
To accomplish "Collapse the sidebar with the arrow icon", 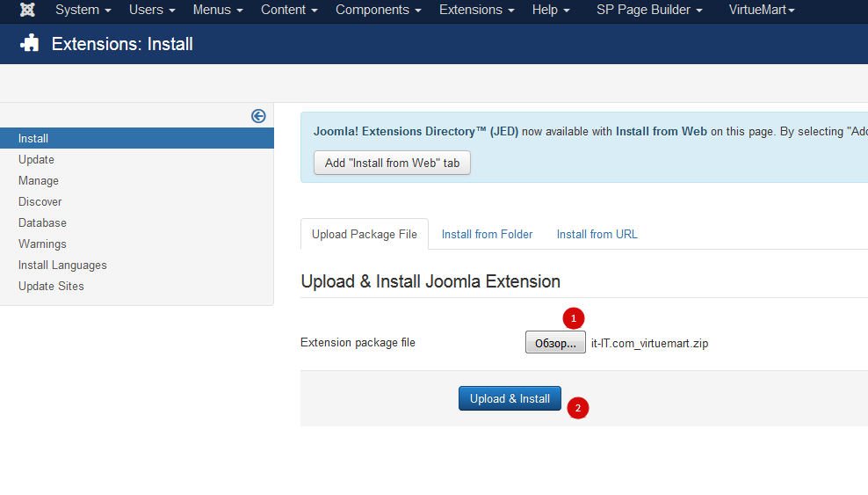I will [258, 116].
